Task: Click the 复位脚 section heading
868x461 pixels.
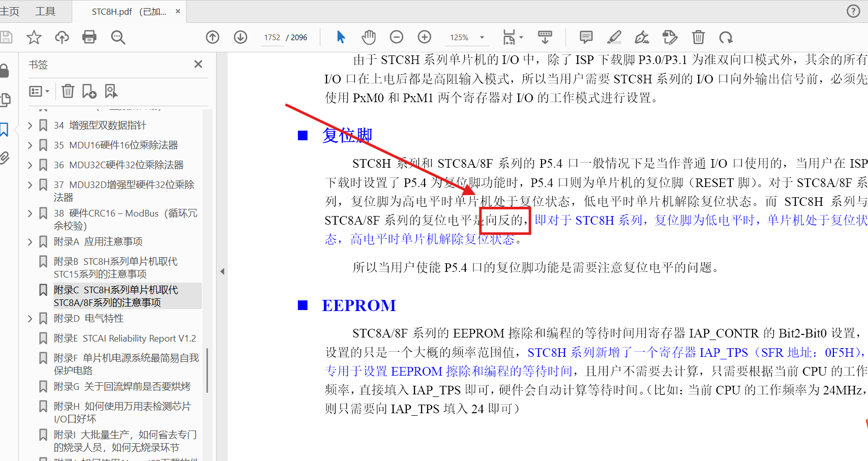Action: point(347,135)
